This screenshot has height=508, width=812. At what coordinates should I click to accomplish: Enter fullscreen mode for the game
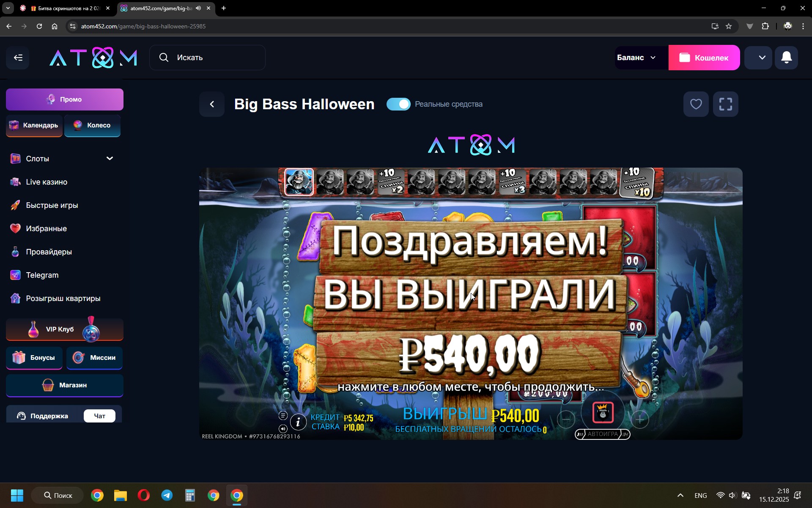[x=725, y=104]
